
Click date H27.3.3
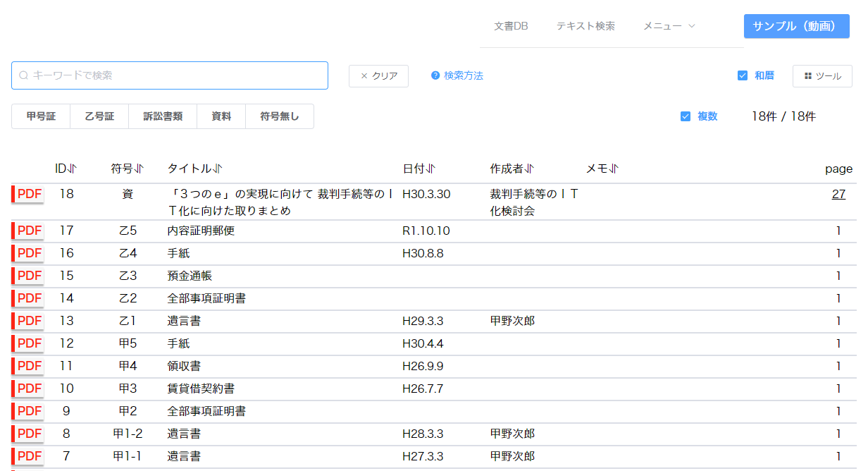pos(423,456)
